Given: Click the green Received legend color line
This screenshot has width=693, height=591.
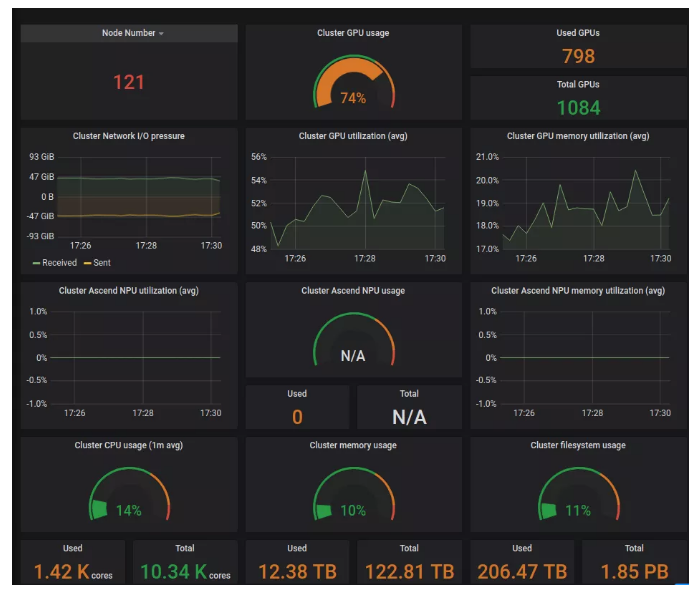Looking at the screenshot, I should point(37,263).
